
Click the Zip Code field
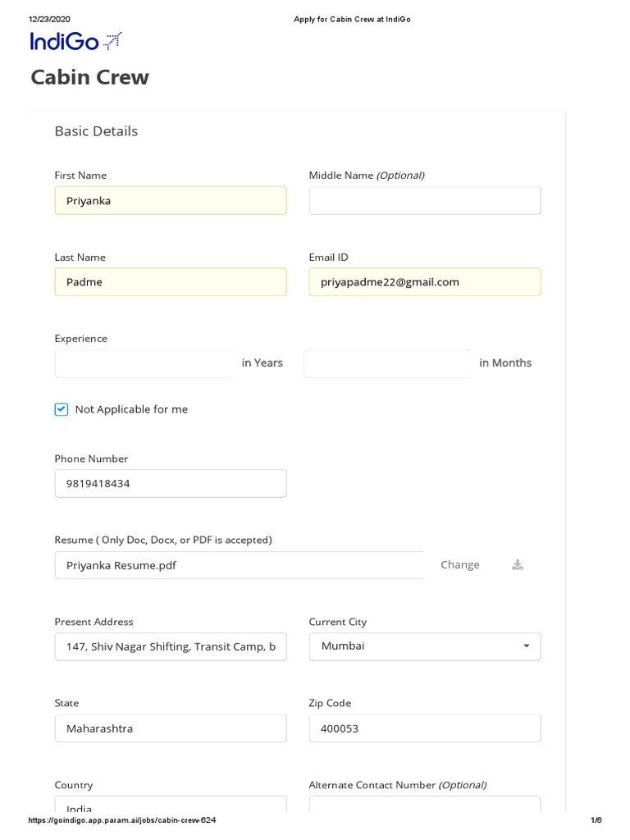[425, 728]
